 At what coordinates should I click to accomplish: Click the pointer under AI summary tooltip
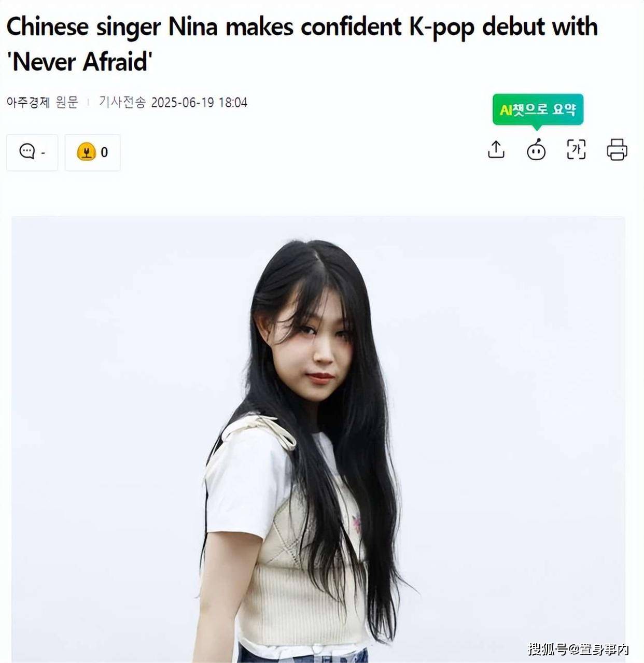tap(537, 128)
